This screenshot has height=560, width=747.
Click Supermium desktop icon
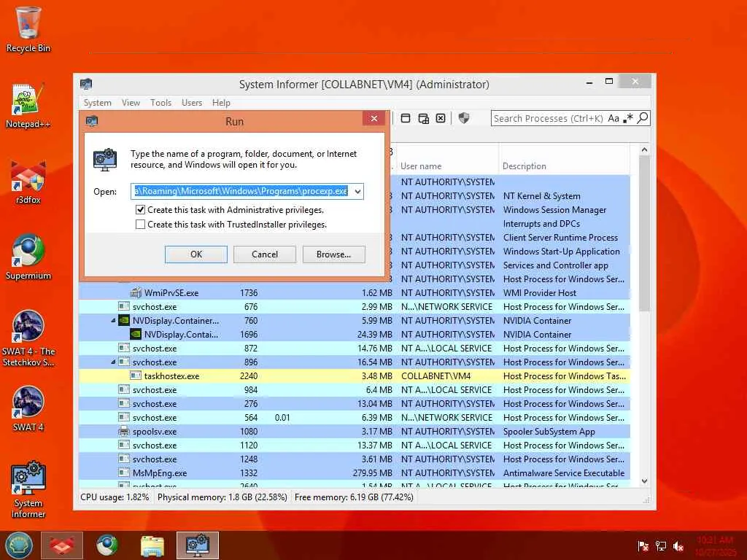(x=28, y=257)
